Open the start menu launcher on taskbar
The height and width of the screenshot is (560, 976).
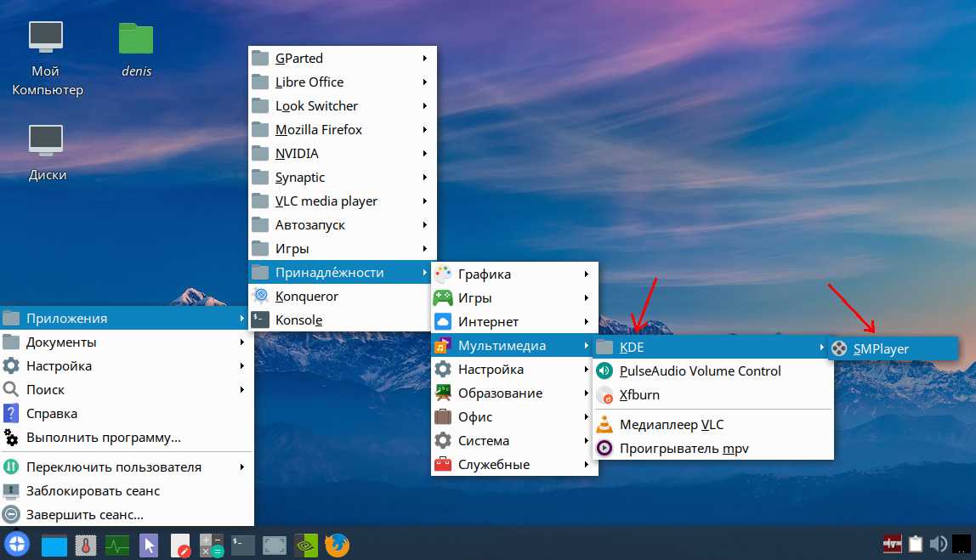pyautogui.click(x=16, y=545)
